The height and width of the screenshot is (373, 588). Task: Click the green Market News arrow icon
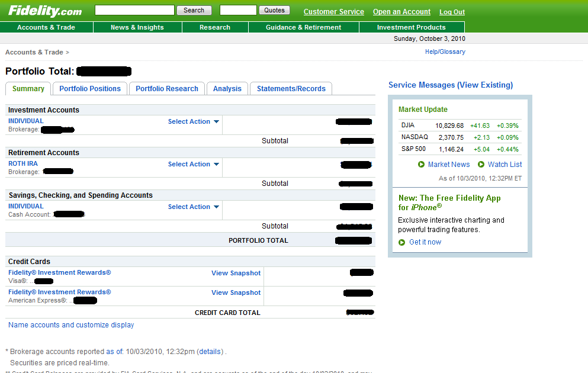pos(421,165)
